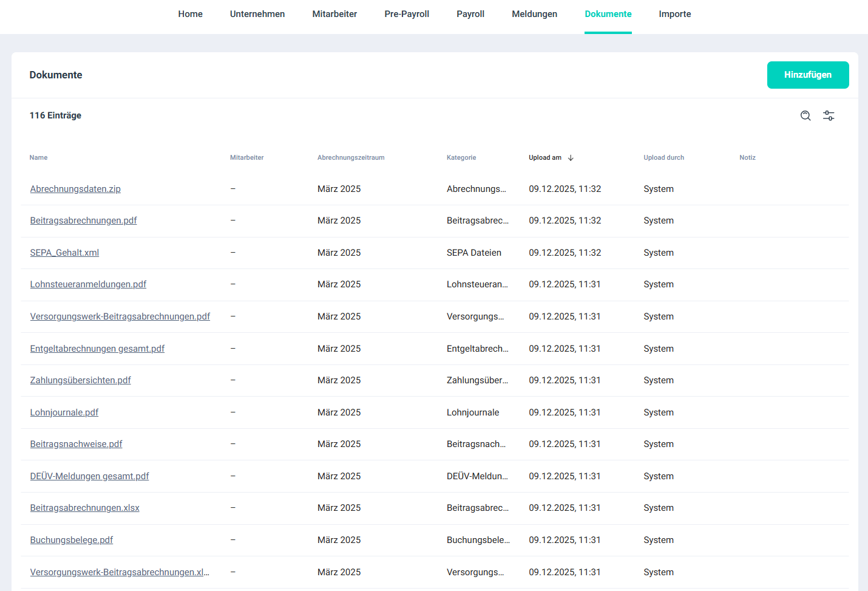This screenshot has width=868, height=591.
Task: Open the Unternehmen tab
Action: point(257,14)
